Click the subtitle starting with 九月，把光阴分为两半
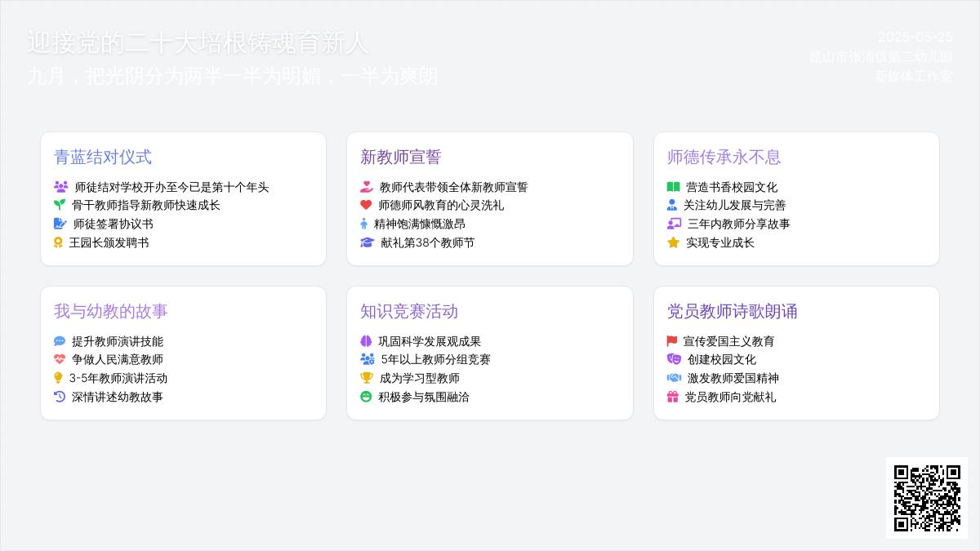980x551 pixels. tap(233, 76)
